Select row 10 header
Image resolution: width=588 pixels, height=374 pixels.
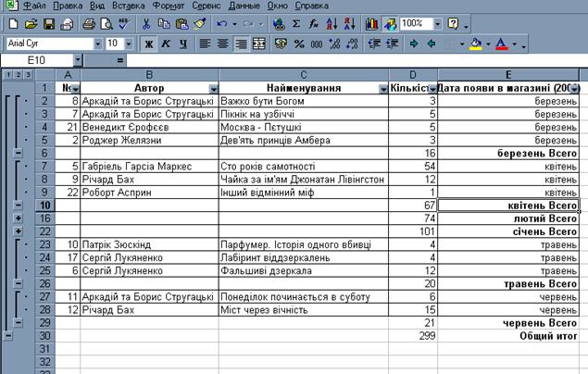coord(45,206)
